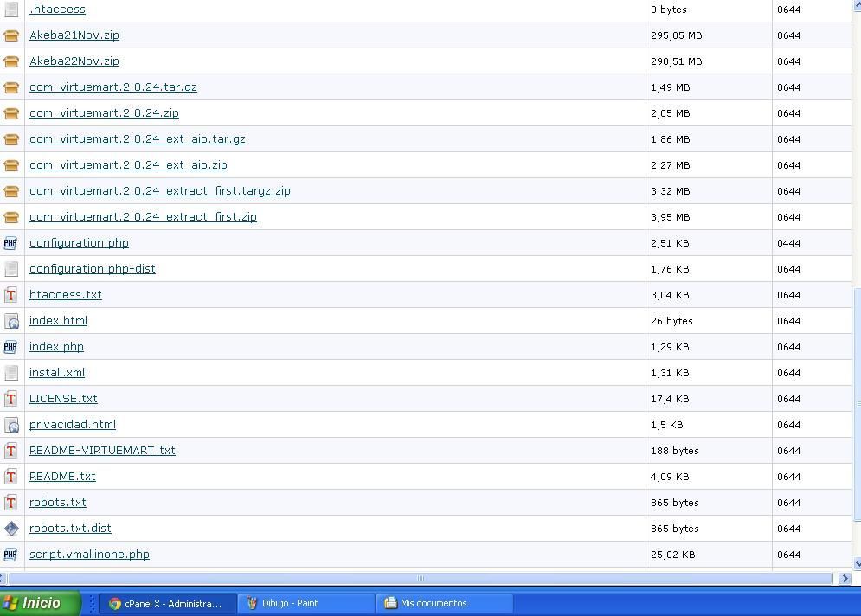Click the horizontal scrollbar track
Screen dimensions: 861x616
[x=421, y=579]
